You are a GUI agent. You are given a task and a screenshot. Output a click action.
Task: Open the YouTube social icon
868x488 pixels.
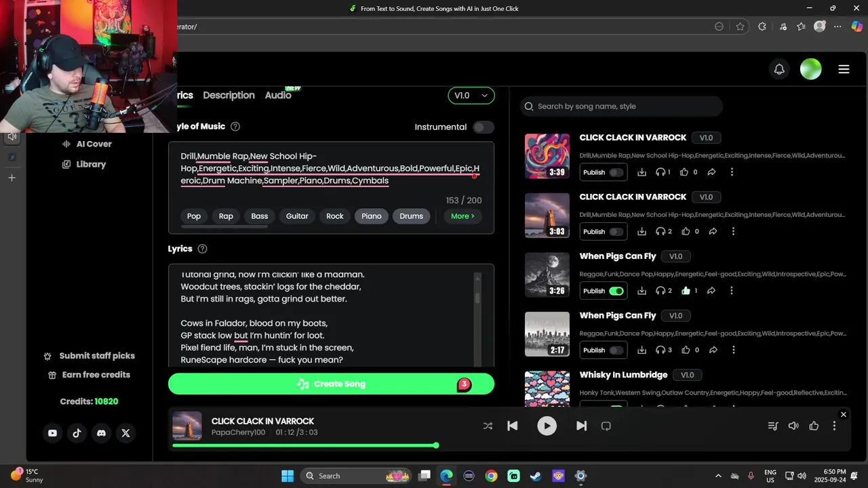coord(52,433)
